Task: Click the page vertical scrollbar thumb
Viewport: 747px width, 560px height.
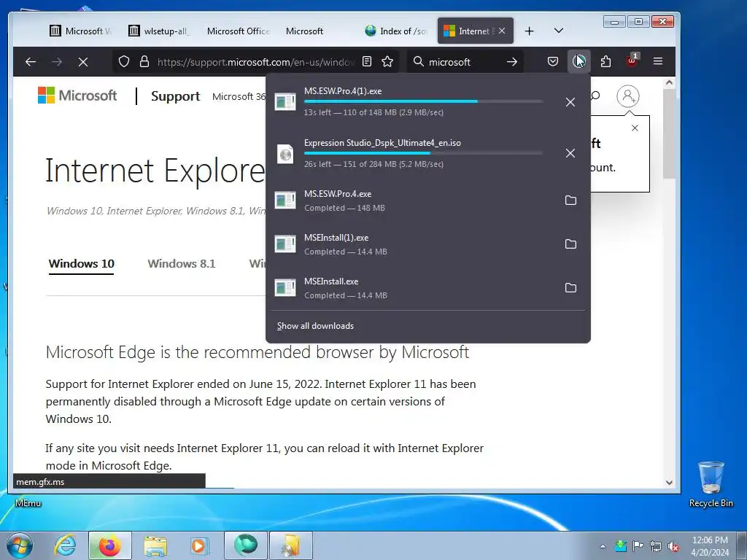Action: click(669, 133)
